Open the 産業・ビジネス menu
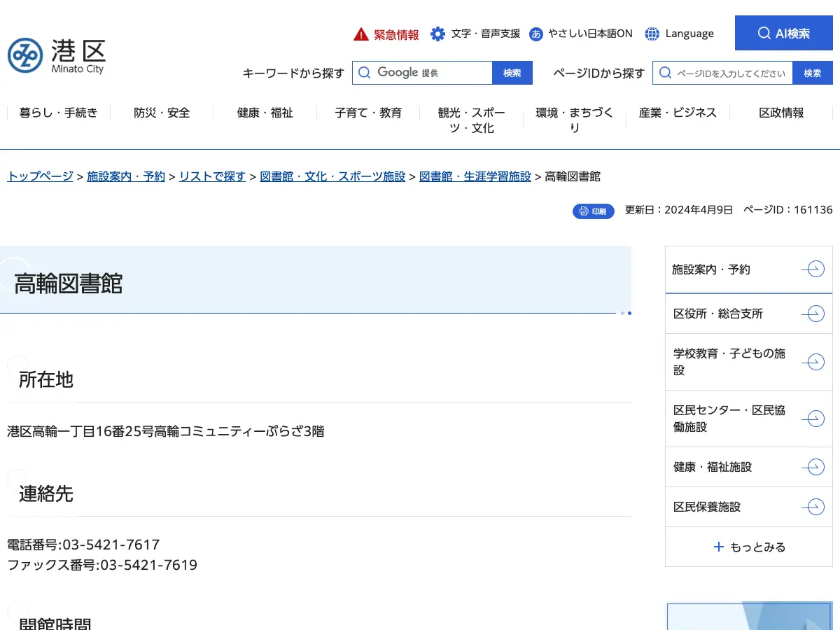 [678, 113]
